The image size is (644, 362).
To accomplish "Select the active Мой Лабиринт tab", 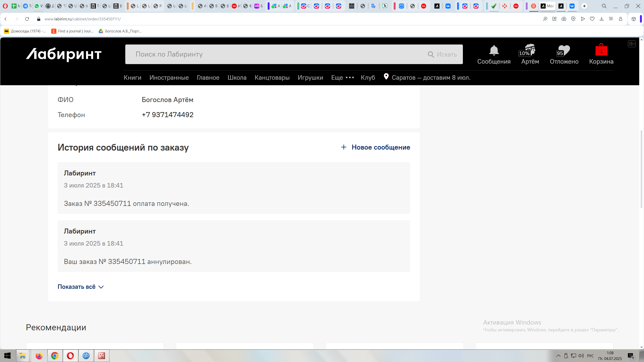I will [x=547, y=6].
